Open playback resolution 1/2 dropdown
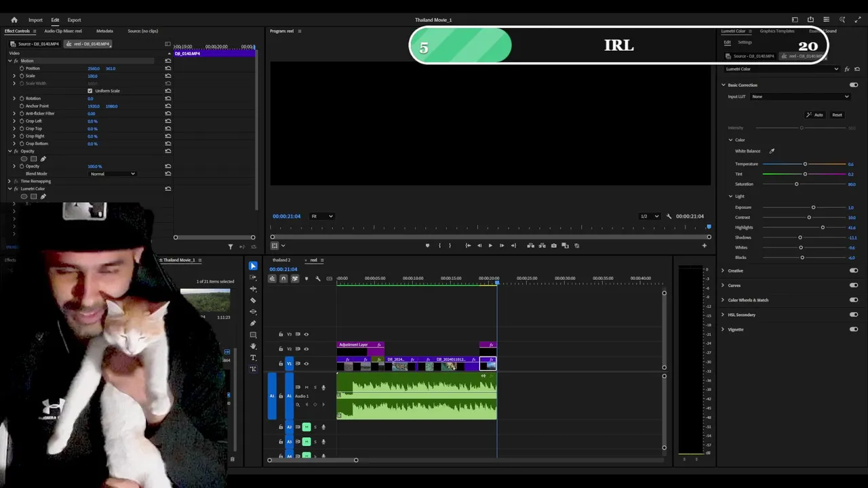This screenshot has height=488, width=868. [x=649, y=216]
